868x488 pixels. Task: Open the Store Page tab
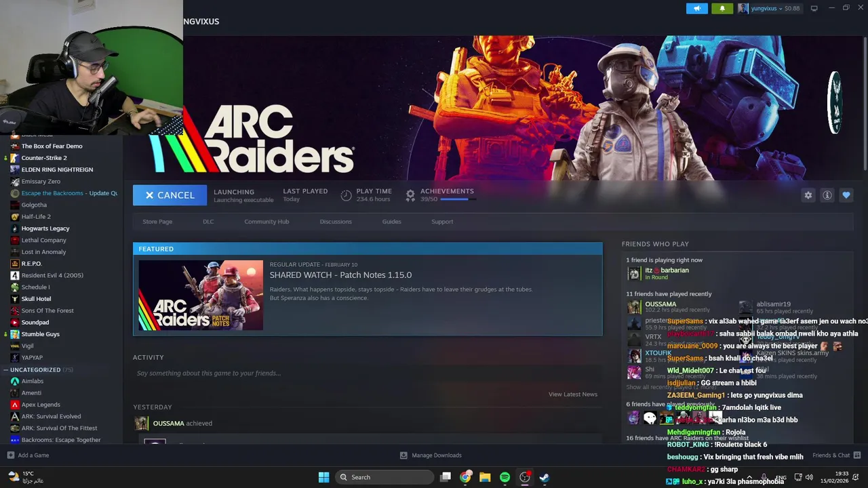tap(157, 222)
